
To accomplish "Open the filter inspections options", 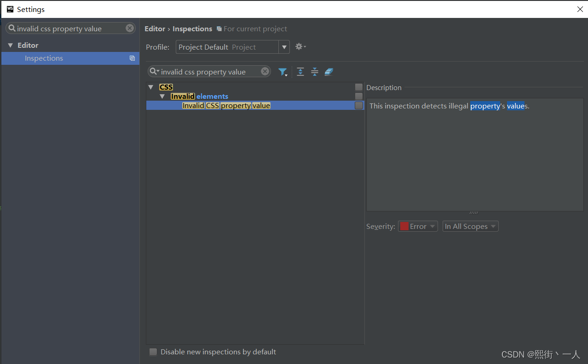I will [x=282, y=72].
